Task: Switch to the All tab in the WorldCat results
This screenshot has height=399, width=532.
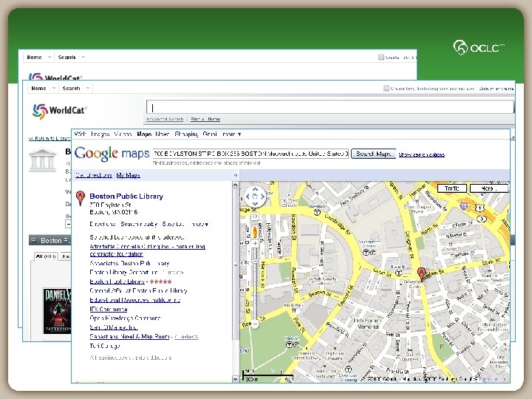Action: pyautogui.click(x=46, y=256)
